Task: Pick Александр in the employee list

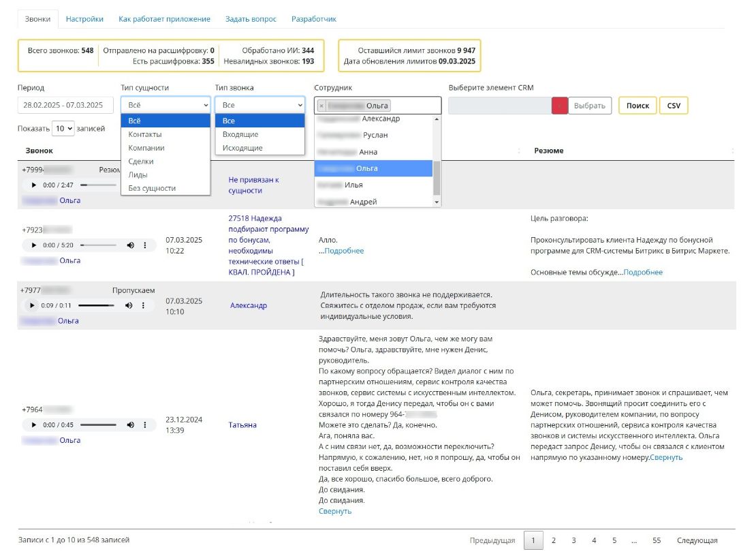Action: point(374,119)
